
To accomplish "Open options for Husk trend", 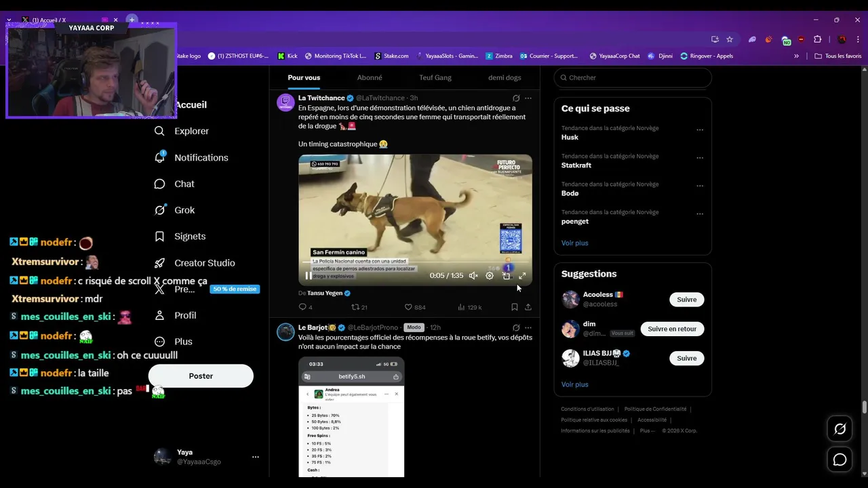I will tap(700, 130).
